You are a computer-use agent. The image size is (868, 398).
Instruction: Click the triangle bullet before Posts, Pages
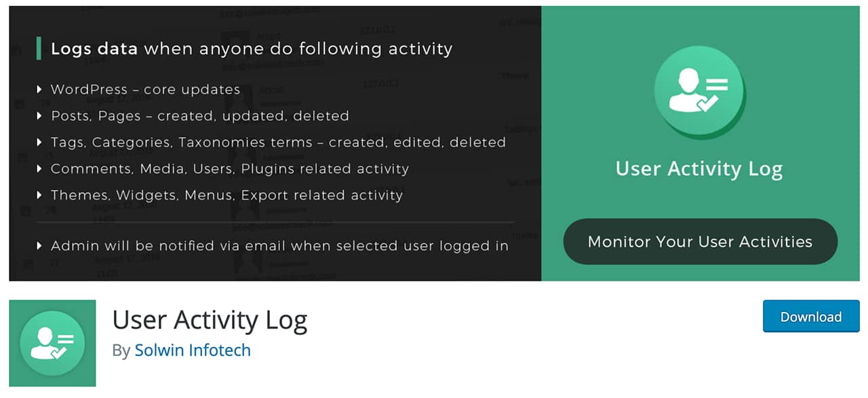(39, 116)
